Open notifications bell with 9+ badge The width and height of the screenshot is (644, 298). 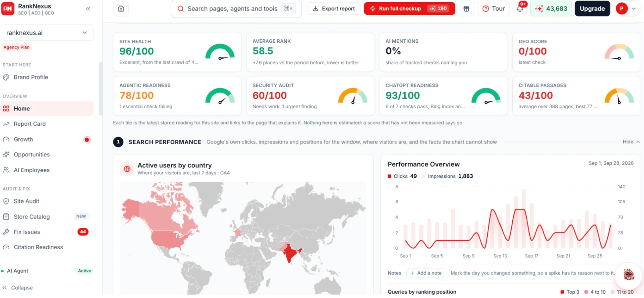(x=520, y=8)
